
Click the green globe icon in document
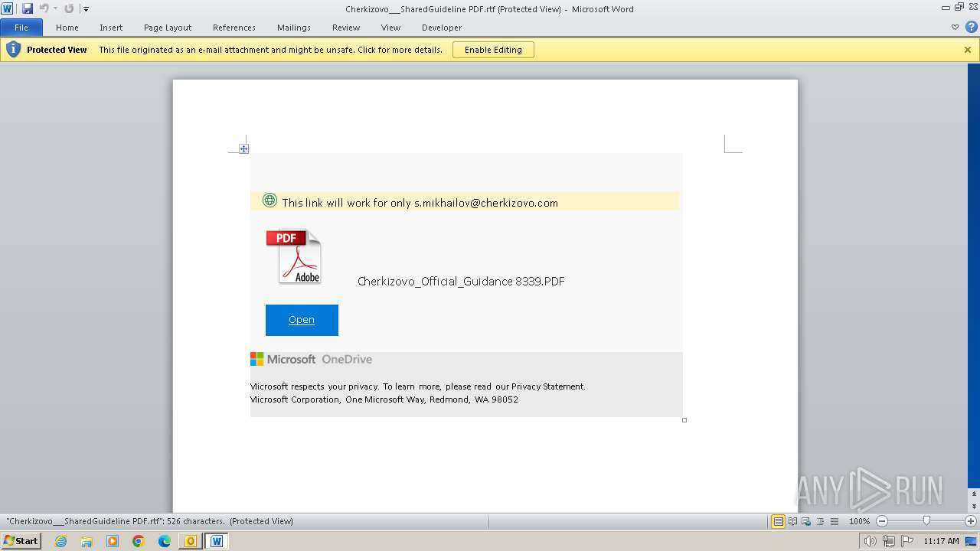tap(269, 201)
